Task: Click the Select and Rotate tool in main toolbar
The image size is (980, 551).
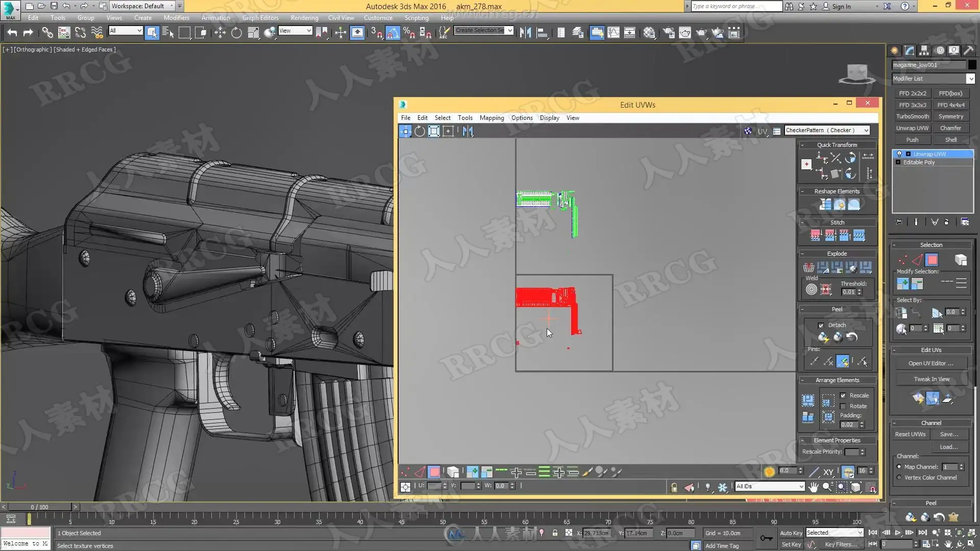Action: coord(236,33)
